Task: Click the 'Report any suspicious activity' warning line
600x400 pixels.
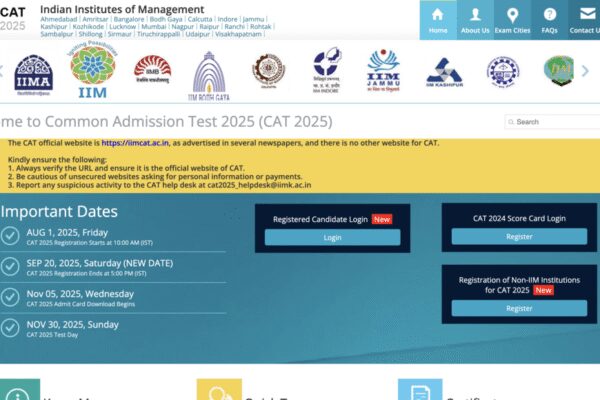Action: [x=160, y=185]
